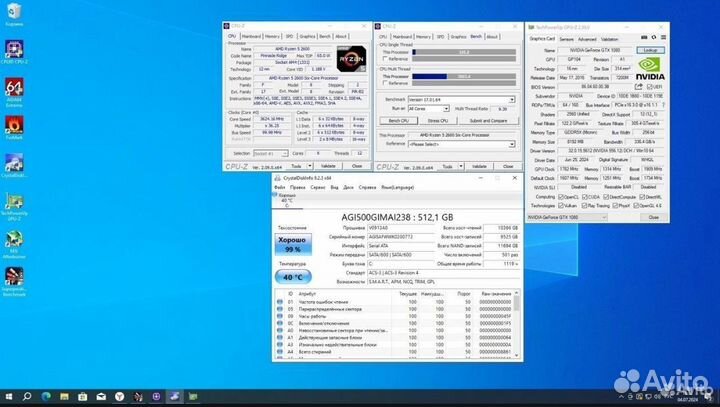Toggle the UEFI checkbox in GPU-Z
The image size is (720, 407).
pyautogui.click(x=650, y=87)
